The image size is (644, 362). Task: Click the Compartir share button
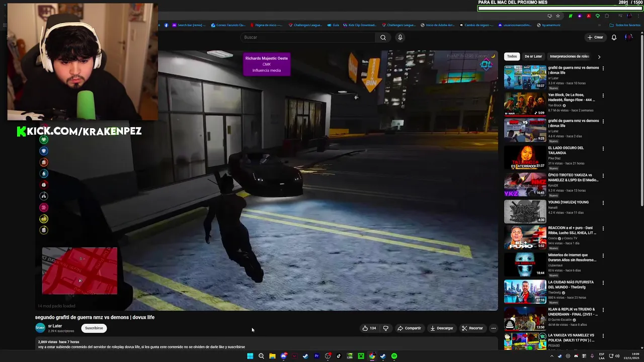tap(409, 328)
